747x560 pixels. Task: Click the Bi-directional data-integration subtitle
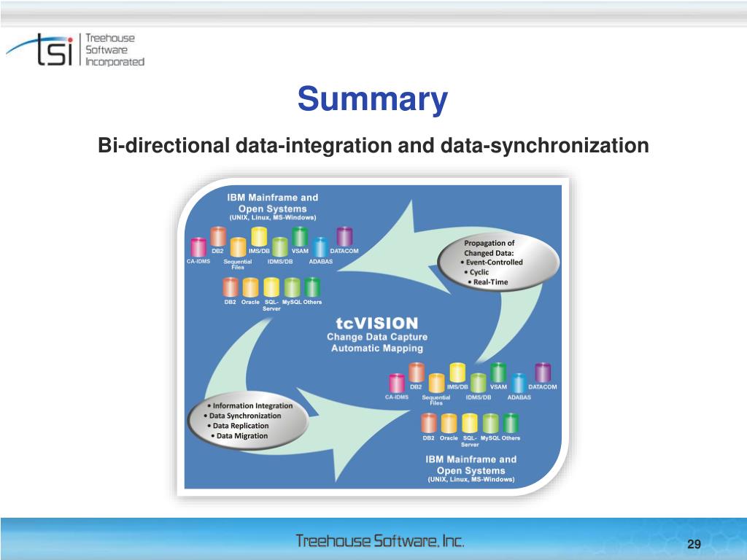pos(373,145)
